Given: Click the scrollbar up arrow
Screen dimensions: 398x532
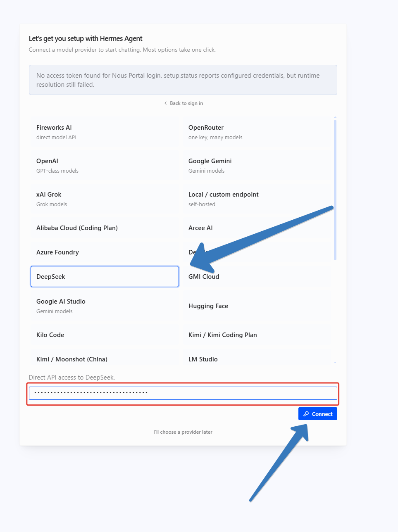Looking at the screenshot, I should pos(335,117).
